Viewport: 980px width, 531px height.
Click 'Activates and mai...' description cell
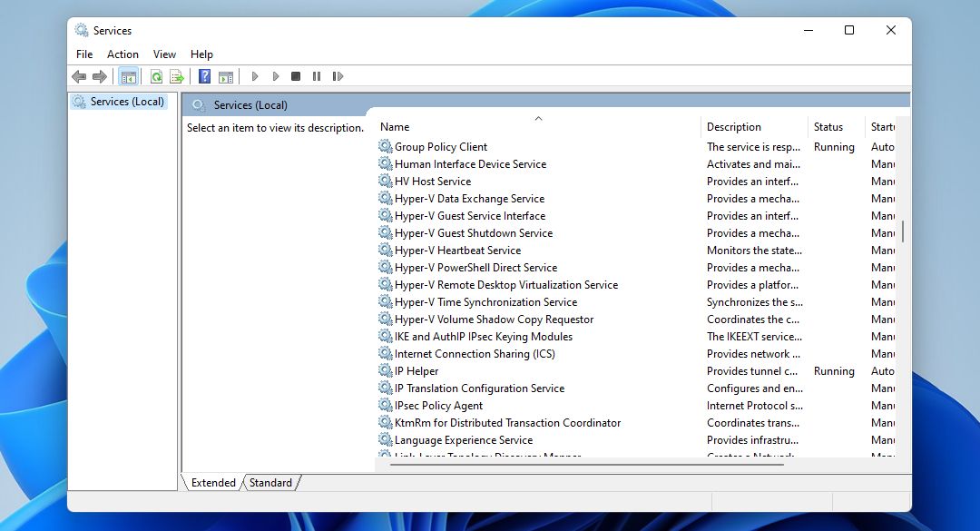pyautogui.click(x=753, y=164)
